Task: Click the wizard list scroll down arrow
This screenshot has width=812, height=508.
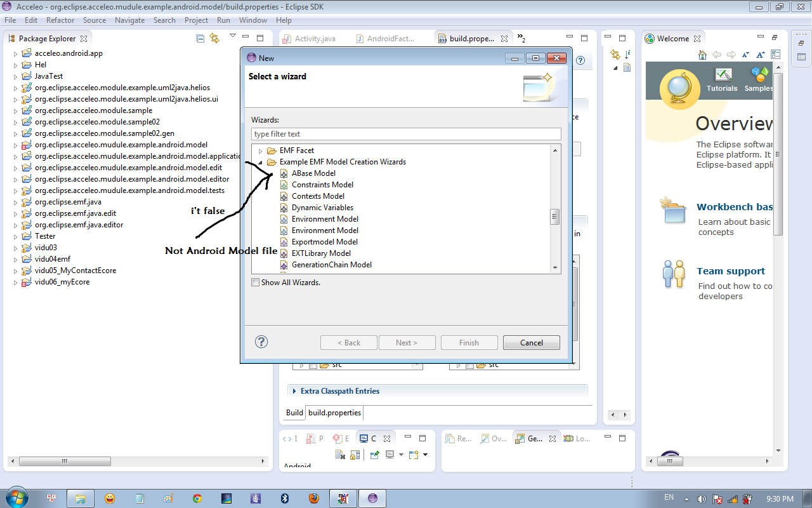Action: tap(555, 268)
